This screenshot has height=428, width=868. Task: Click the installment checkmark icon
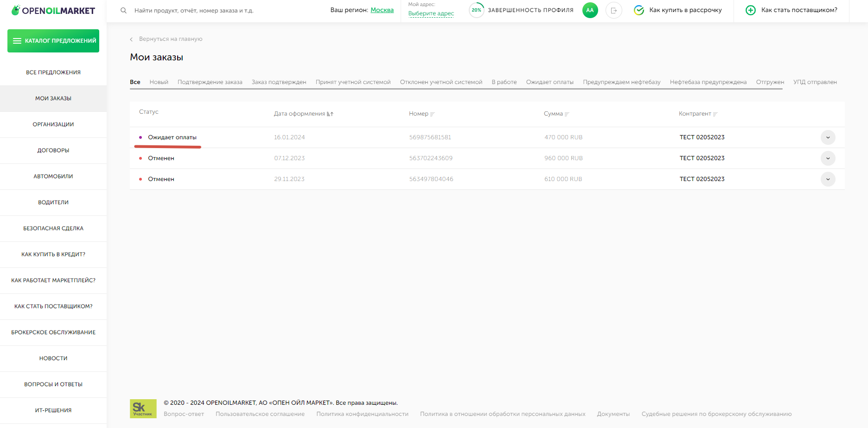[639, 10]
